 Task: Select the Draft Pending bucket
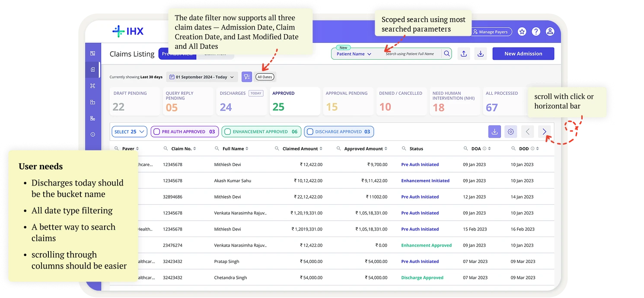coord(135,101)
